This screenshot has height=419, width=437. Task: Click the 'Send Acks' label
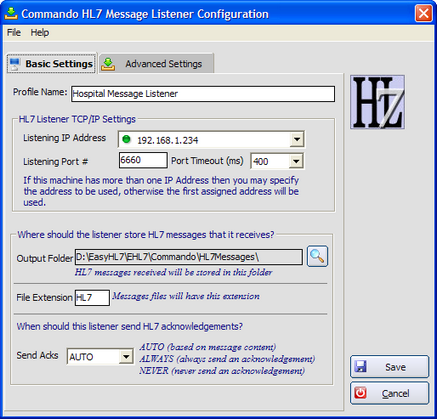pos(37,355)
